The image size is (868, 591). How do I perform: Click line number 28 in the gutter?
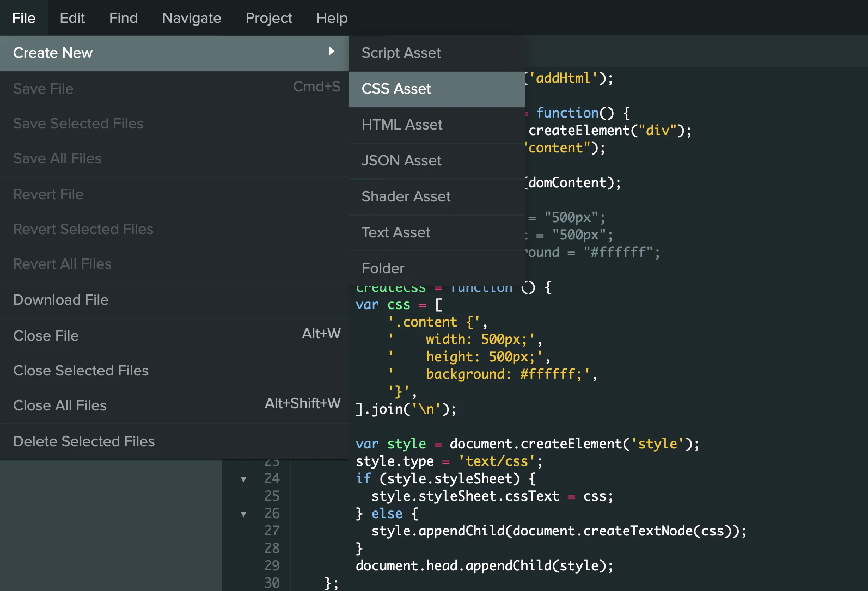(x=272, y=548)
